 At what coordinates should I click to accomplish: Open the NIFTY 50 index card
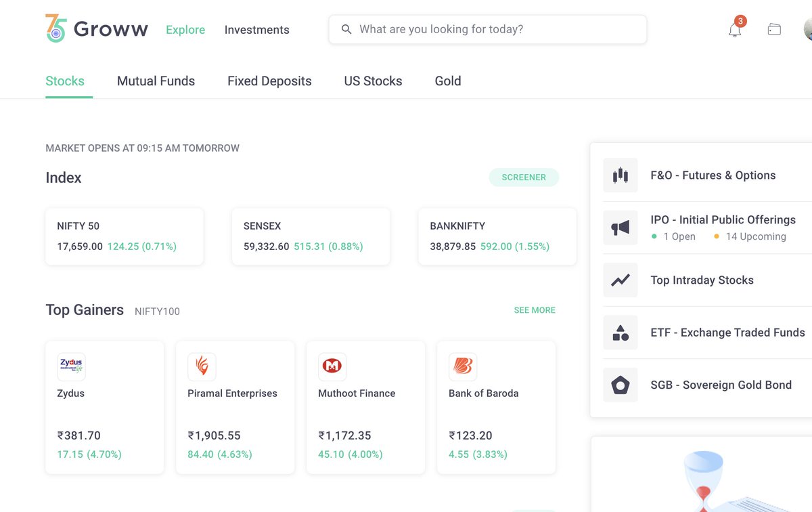pyautogui.click(x=125, y=236)
